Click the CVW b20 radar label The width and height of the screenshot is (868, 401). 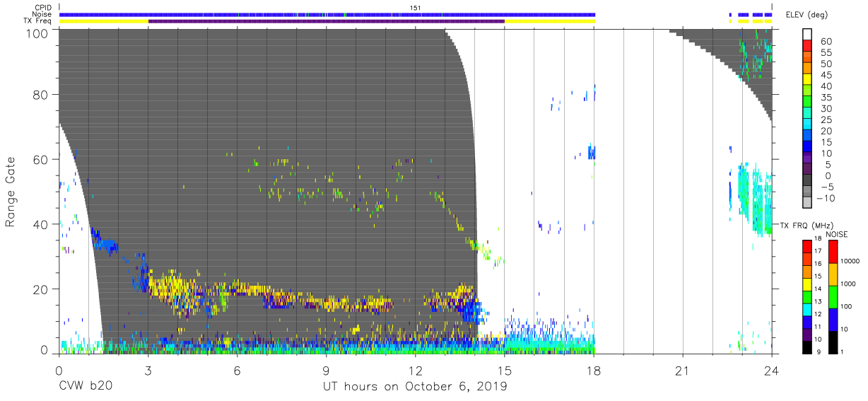[86, 386]
